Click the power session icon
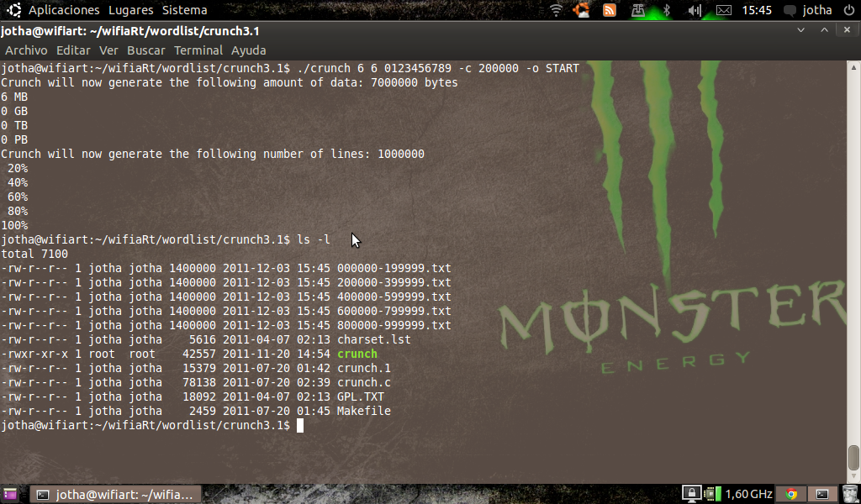861x504 pixels. 848,10
